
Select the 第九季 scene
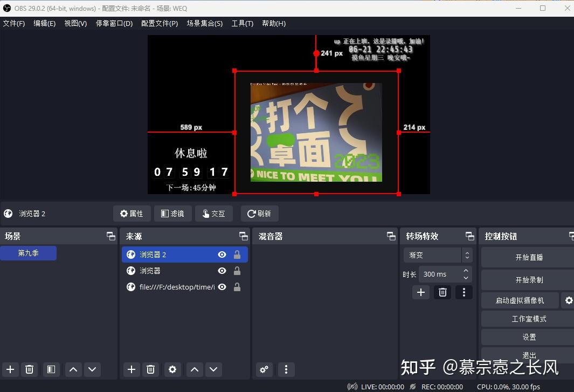coord(28,253)
